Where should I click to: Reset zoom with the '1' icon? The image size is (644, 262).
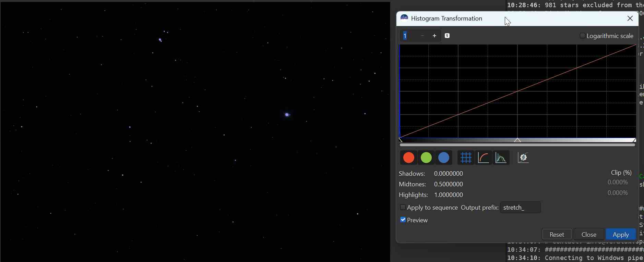[447, 36]
